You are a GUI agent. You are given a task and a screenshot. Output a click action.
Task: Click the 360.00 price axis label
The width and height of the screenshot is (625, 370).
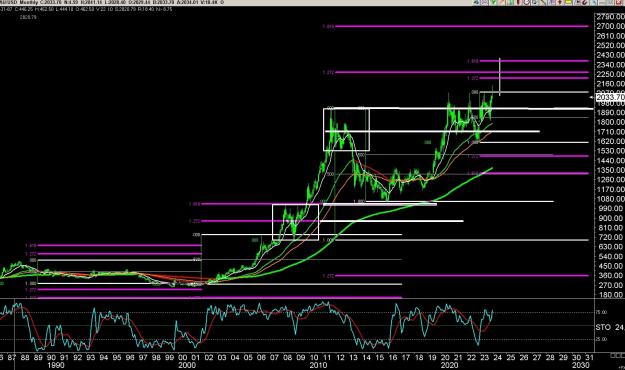[x=610, y=276]
